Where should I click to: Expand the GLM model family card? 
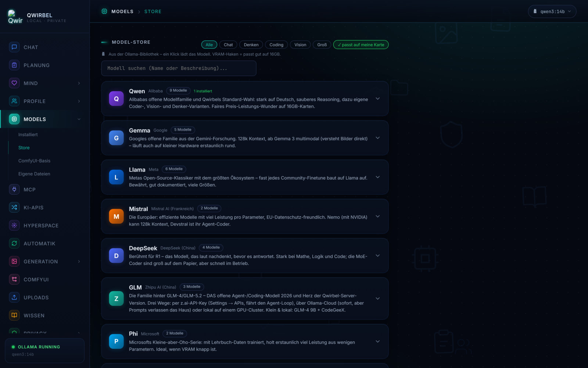pos(378,298)
